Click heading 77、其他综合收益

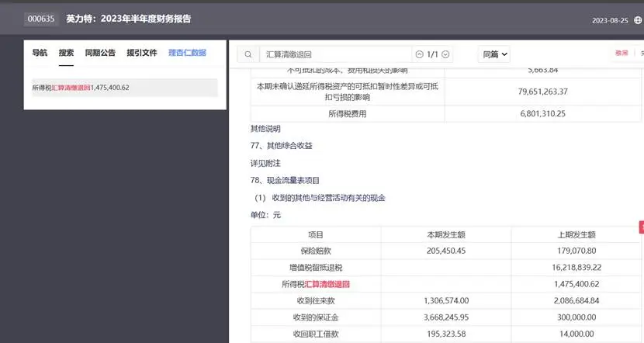282,146
